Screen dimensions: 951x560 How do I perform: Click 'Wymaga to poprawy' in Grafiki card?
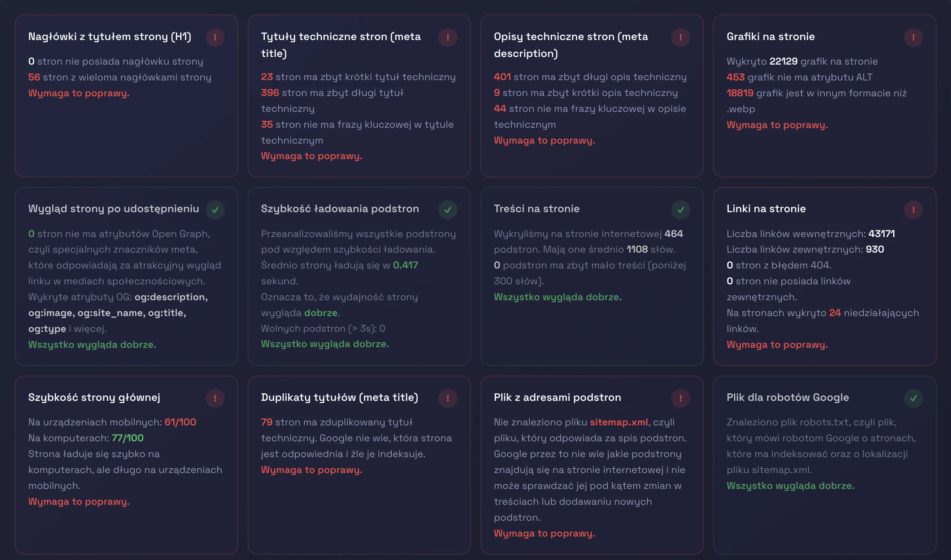(777, 125)
